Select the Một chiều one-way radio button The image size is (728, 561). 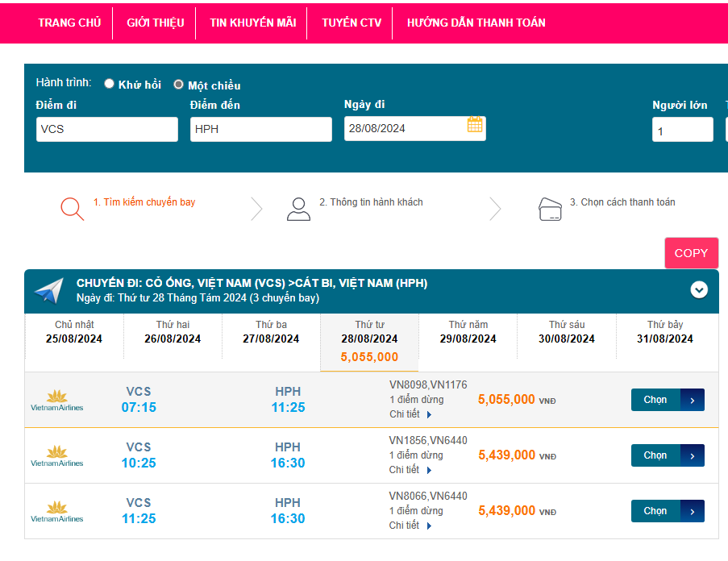[x=179, y=84]
